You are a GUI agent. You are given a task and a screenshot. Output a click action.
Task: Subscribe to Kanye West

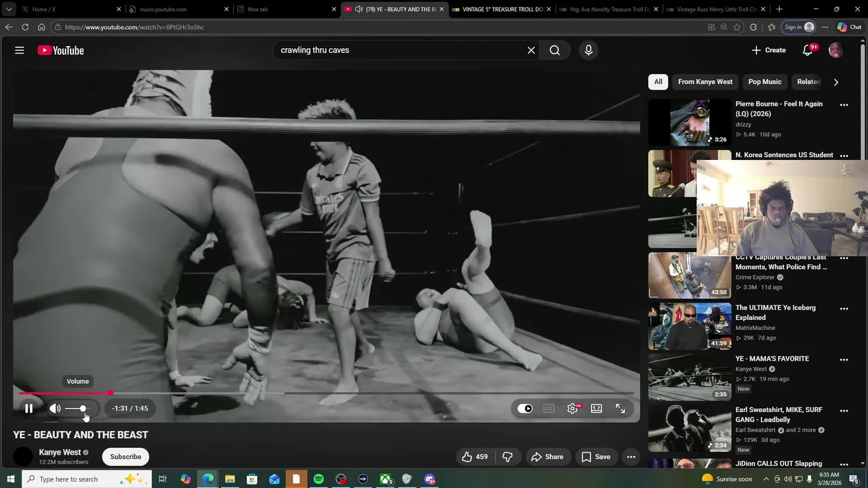point(126,457)
